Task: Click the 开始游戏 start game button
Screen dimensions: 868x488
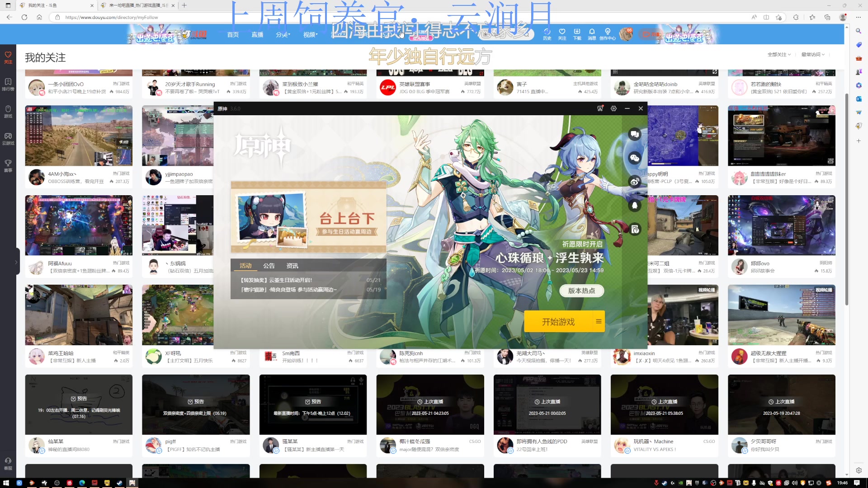Action: (558, 322)
